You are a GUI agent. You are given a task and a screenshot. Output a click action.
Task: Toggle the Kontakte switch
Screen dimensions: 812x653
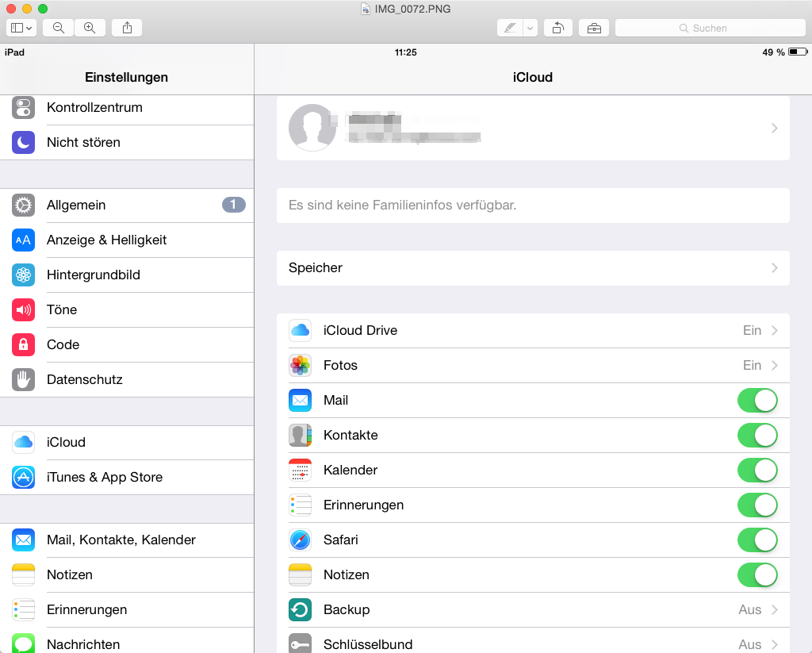coord(757,436)
